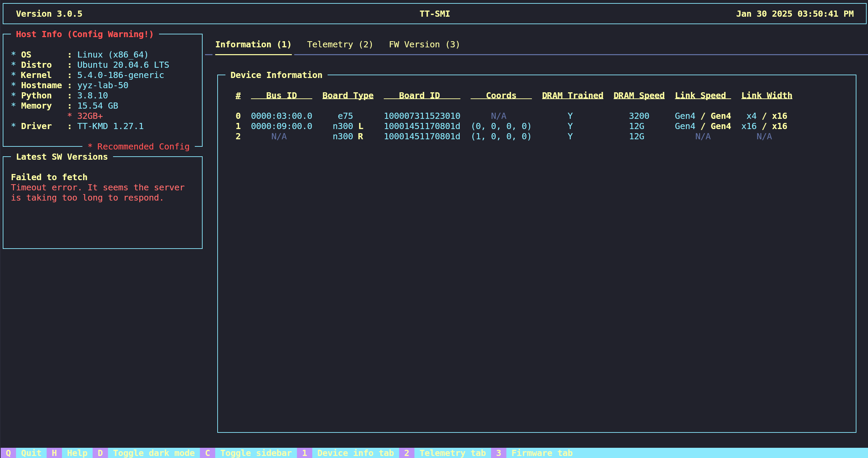
Task: Click coords (1, 0, 0, 0)
Action: [x=501, y=137]
